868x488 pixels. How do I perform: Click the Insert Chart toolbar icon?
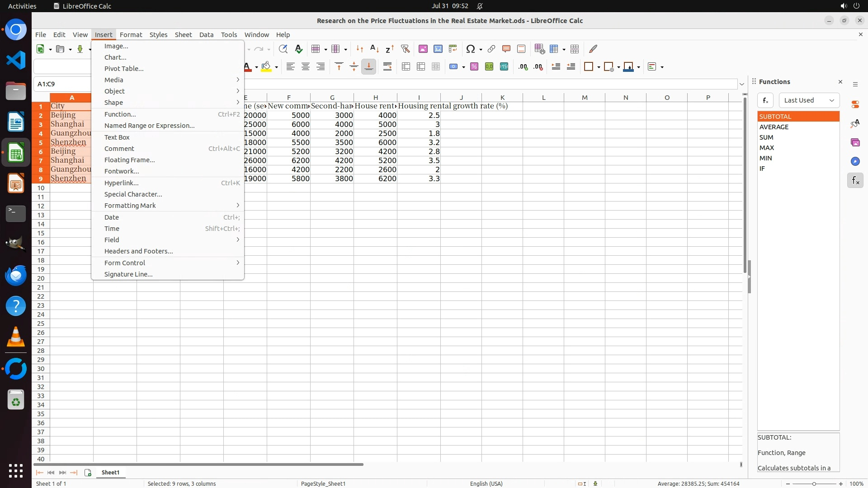(438, 49)
